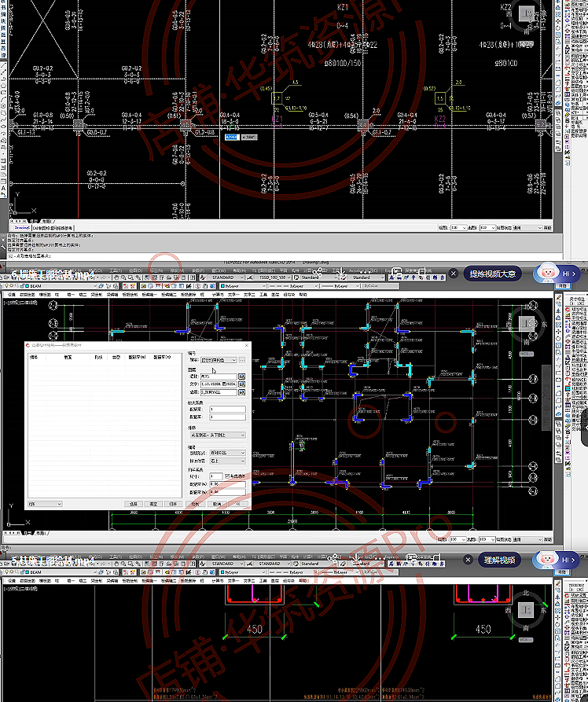Click the 绘制 button in the dialog
Viewport: 588px width, 702px height.
[x=196, y=504]
